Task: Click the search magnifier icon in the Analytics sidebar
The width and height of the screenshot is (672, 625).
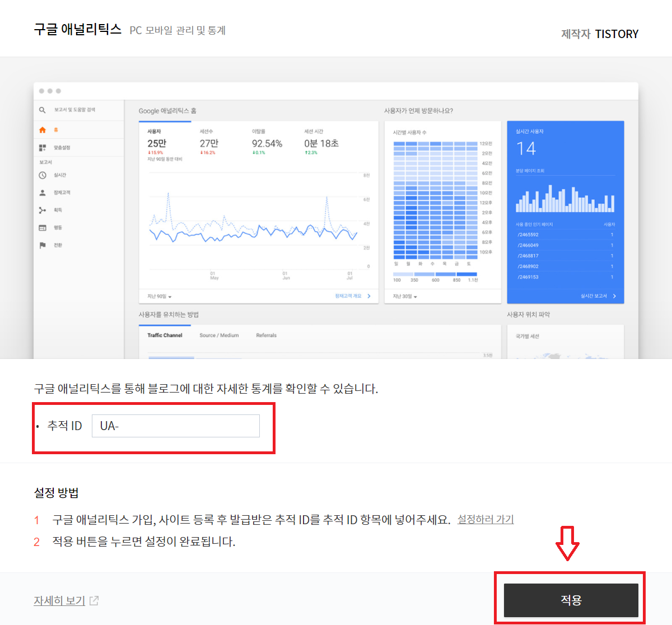Action: pos(42,110)
